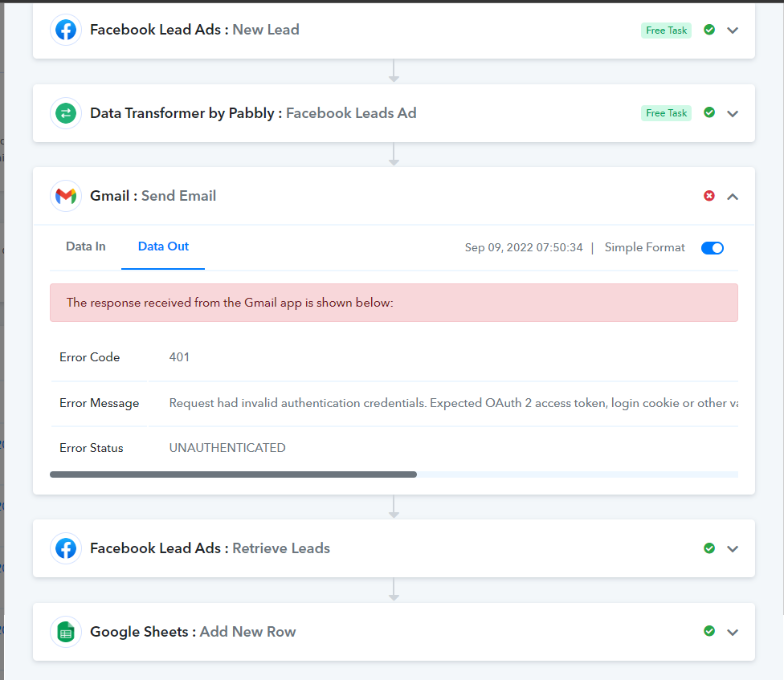Click the 'Facebook Lead Ads : Retrieve Leads' title
Image resolution: width=784 pixels, height=680 pixels.
coord(210,548)
